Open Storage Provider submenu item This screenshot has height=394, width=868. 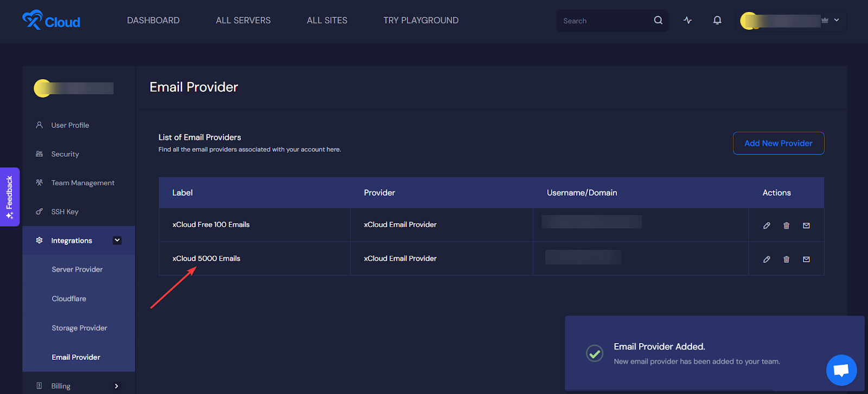click(x=79, y=328)
